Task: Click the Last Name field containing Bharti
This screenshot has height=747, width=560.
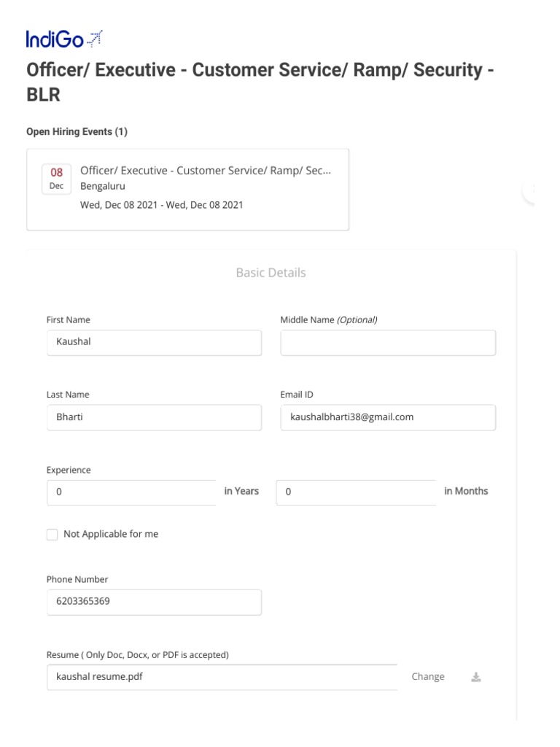Action: pos(155,417)
